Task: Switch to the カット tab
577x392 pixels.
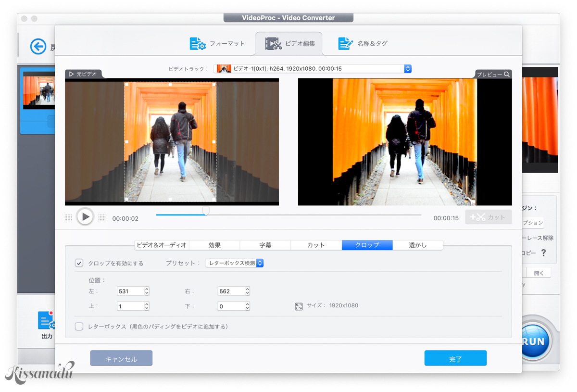Action: (316, 245)
